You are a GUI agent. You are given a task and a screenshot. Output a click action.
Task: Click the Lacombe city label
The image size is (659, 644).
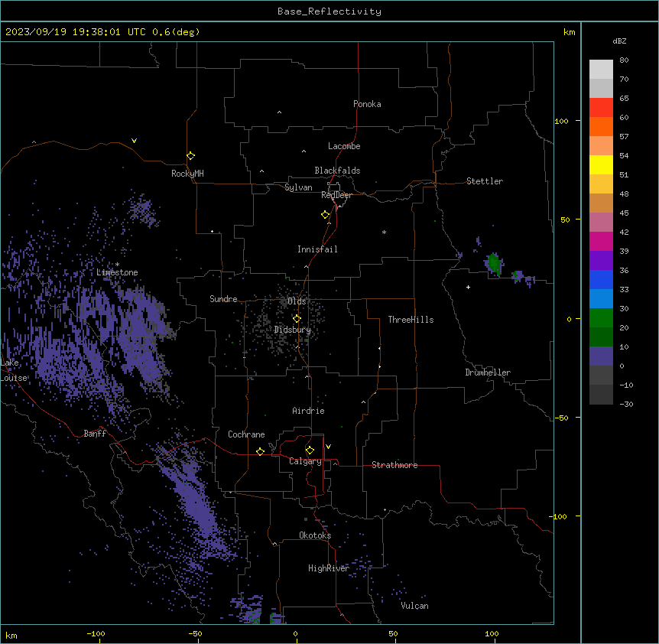344,146
